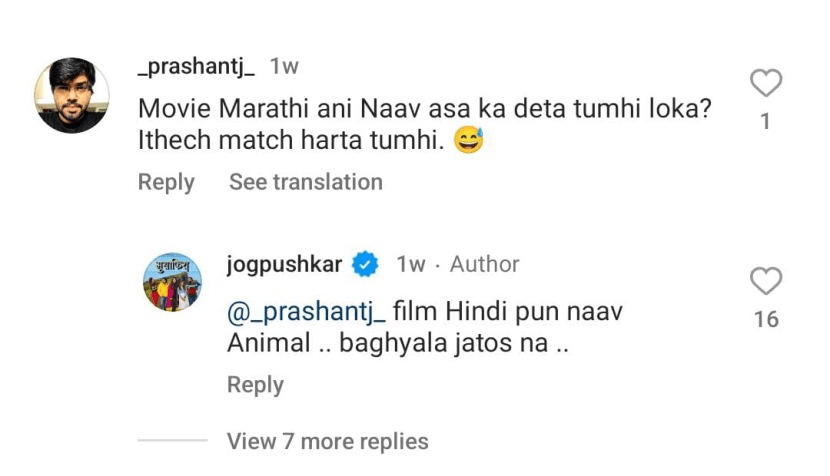Click the Author label beside jogpushkar
Image resolution: width=830 pixels, height=476 pixels.
tap(485, 265)
